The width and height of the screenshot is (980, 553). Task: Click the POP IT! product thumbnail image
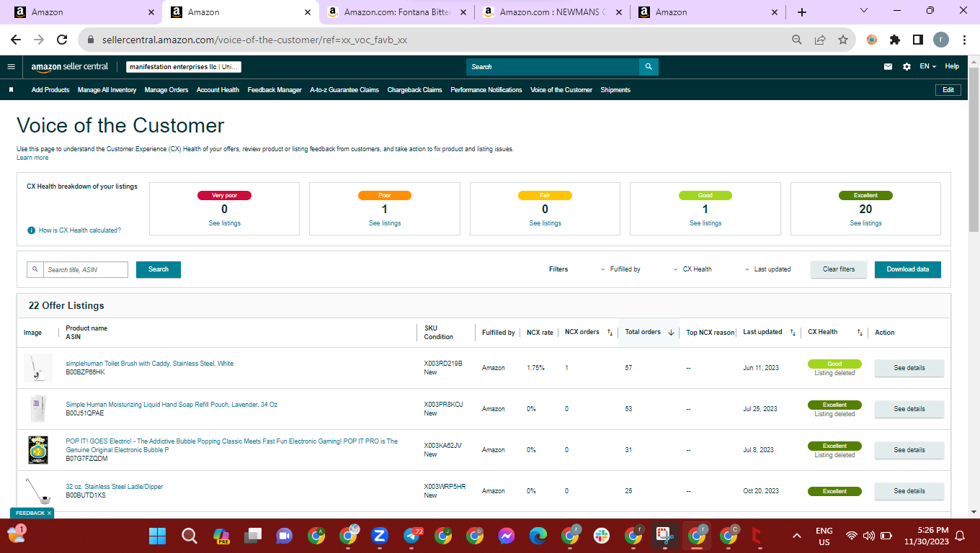click(x=37, y=450)
